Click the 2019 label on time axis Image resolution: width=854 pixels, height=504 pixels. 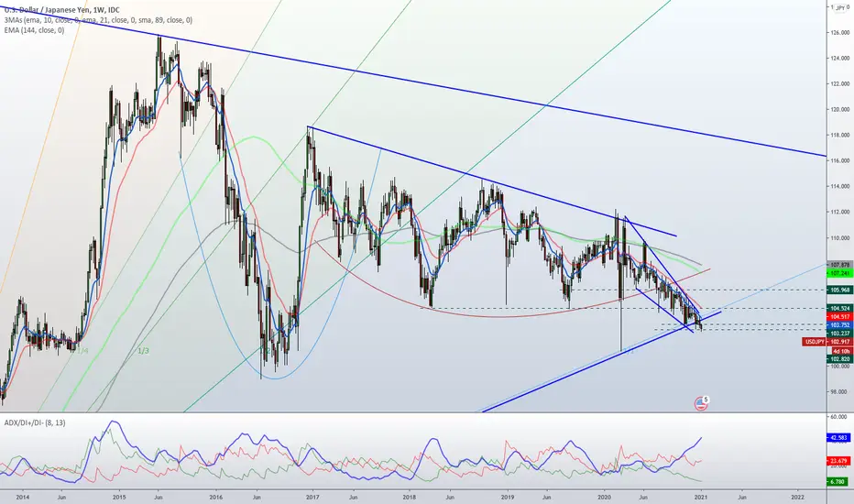[507, 497]
